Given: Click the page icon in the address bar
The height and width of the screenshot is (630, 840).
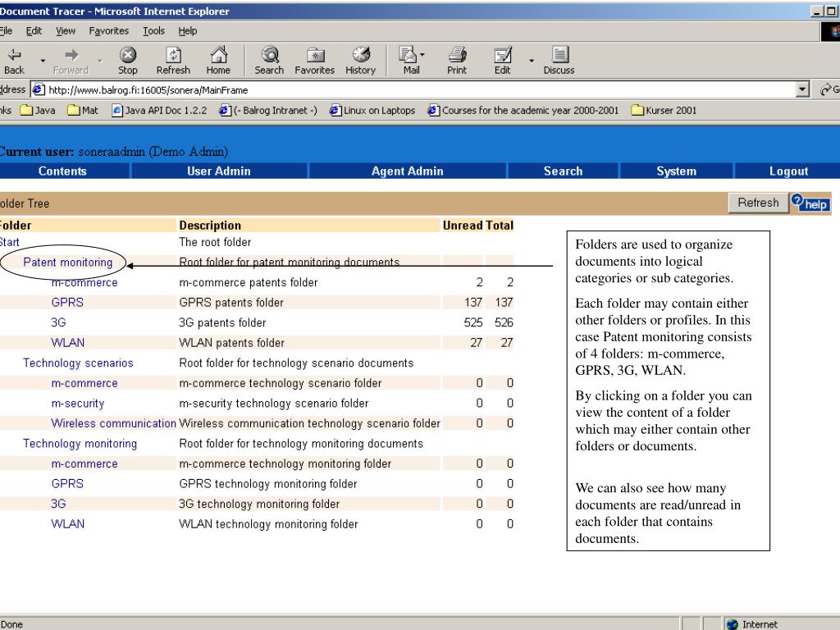Looking at the screenshot, I should tap(38, 89).
